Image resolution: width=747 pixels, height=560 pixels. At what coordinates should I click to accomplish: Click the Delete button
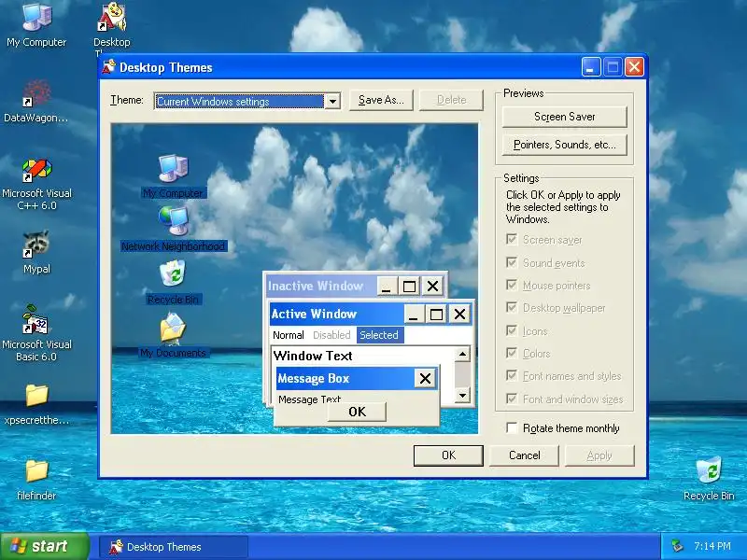coord(451,100)
